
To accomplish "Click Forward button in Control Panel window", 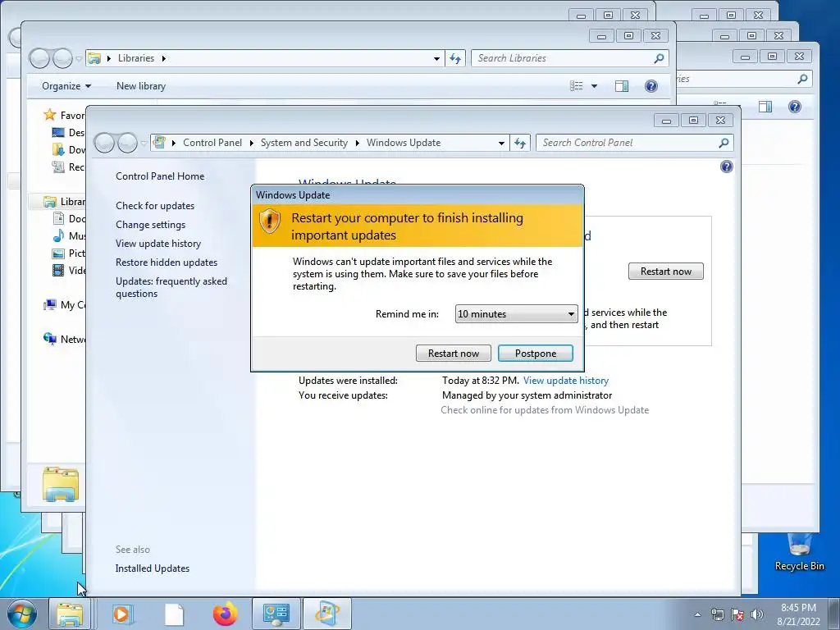I will [x=127, y=143].
